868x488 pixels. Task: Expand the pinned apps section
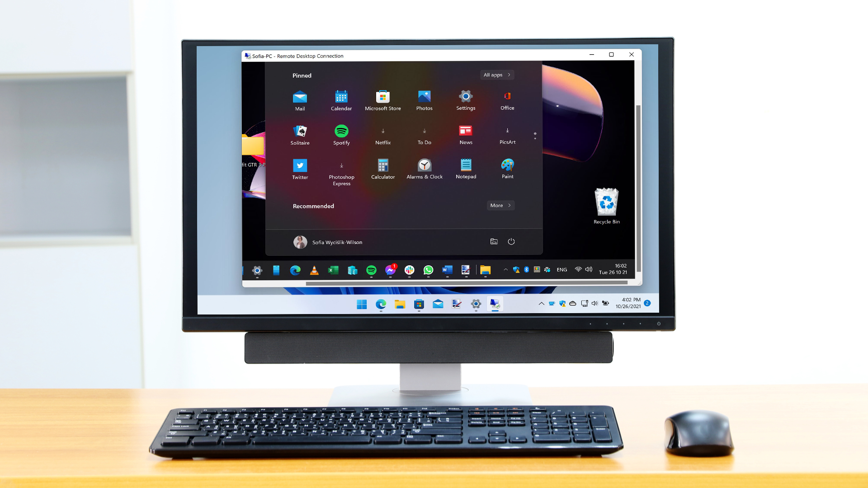coord(496,75)
